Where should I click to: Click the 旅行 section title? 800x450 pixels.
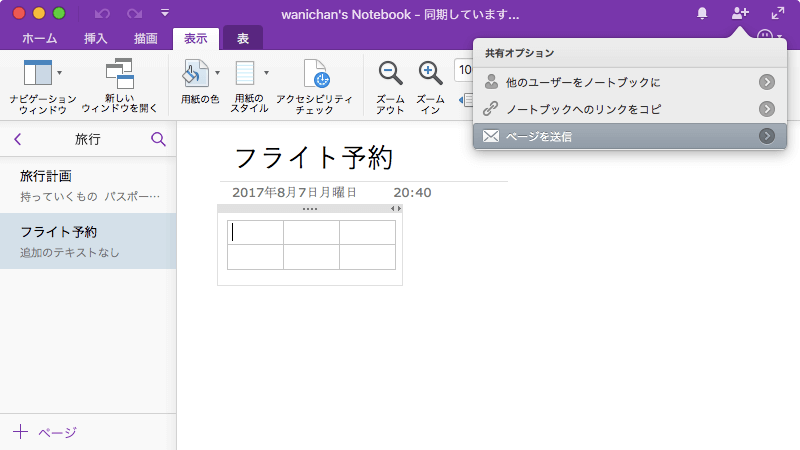click(88, 139)
